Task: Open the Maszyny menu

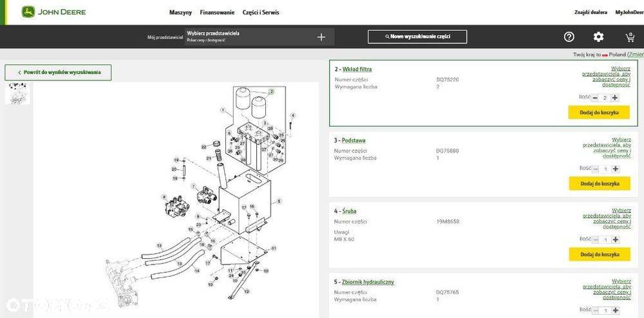Action: [180, 12]
